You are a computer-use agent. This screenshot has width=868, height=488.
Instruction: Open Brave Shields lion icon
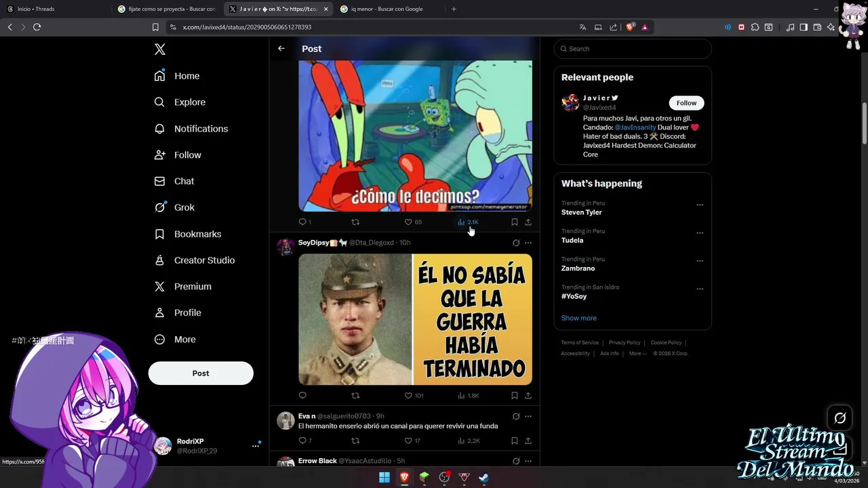630,27
